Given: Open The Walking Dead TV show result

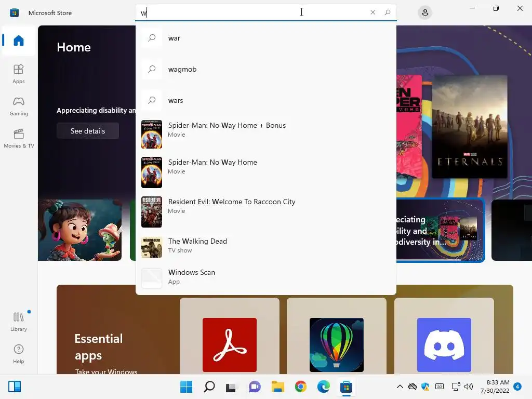Looking at the screenshot, I should click(266, 247).
